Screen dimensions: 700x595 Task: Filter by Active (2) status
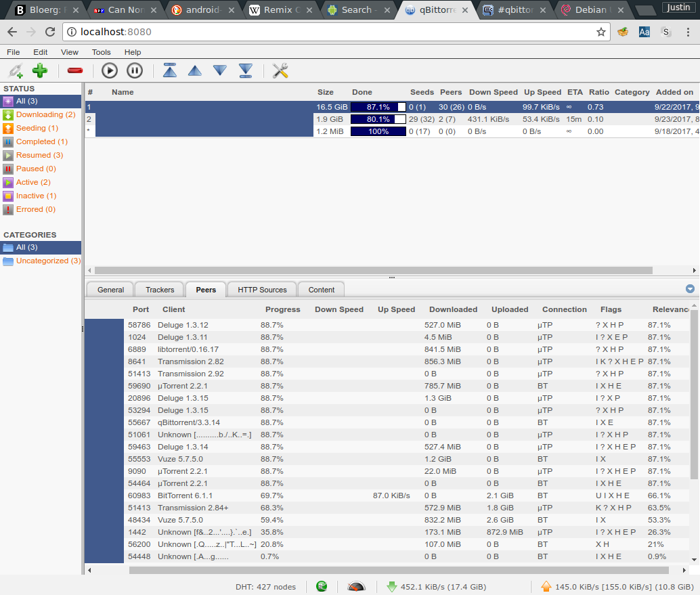41,182
